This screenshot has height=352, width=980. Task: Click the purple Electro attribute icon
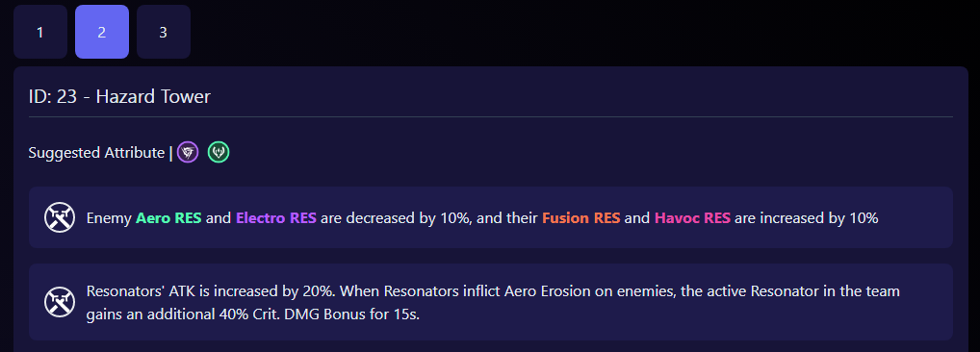pyautogui.click(x=188, y=152)
